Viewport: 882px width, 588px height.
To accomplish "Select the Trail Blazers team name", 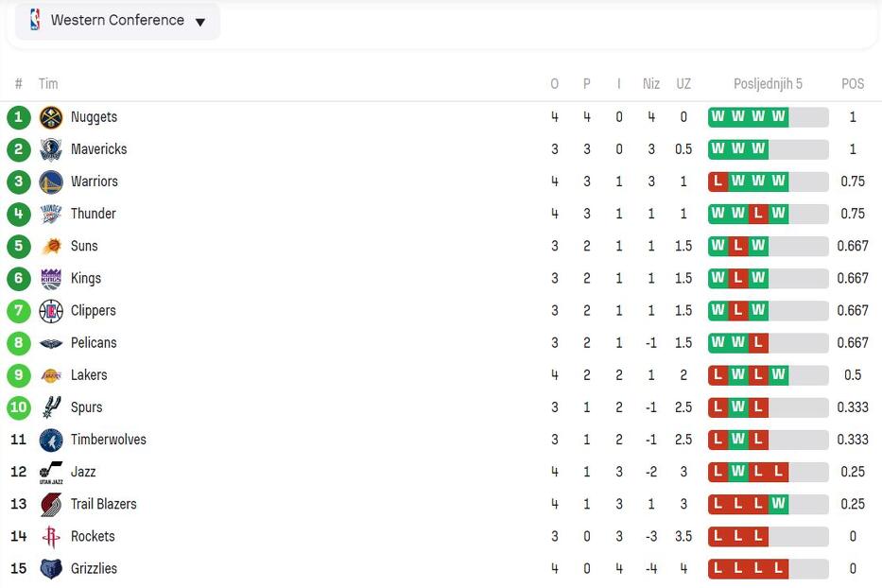I will point(103,504).
